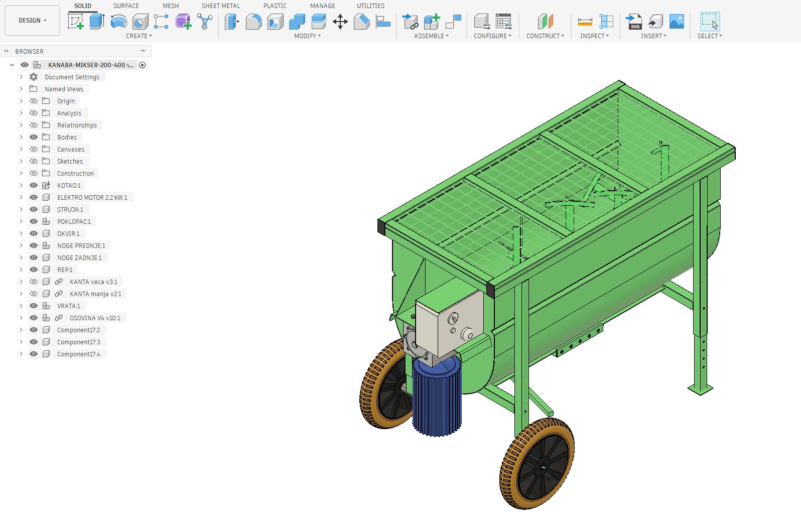The height and width of the screenshot is (532, 801).
Task: Select OSOVINA V4 v10:1 in browser
Action: point(94,318)
